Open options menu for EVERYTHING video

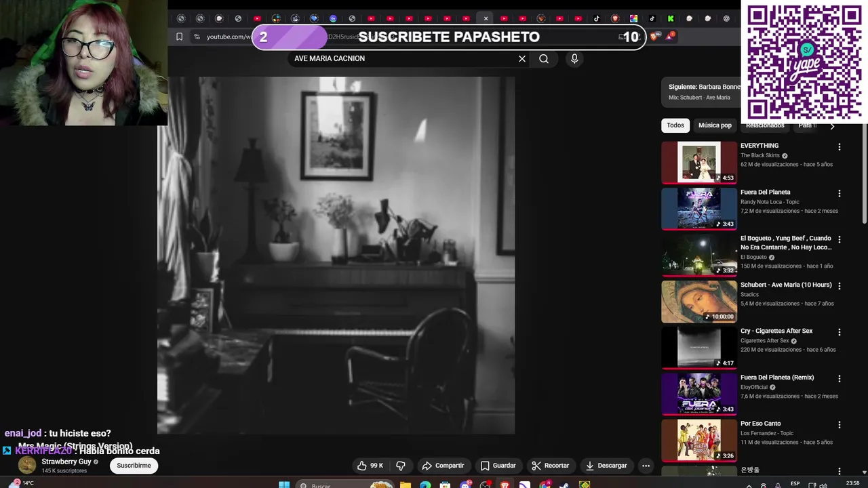[839, 147]
